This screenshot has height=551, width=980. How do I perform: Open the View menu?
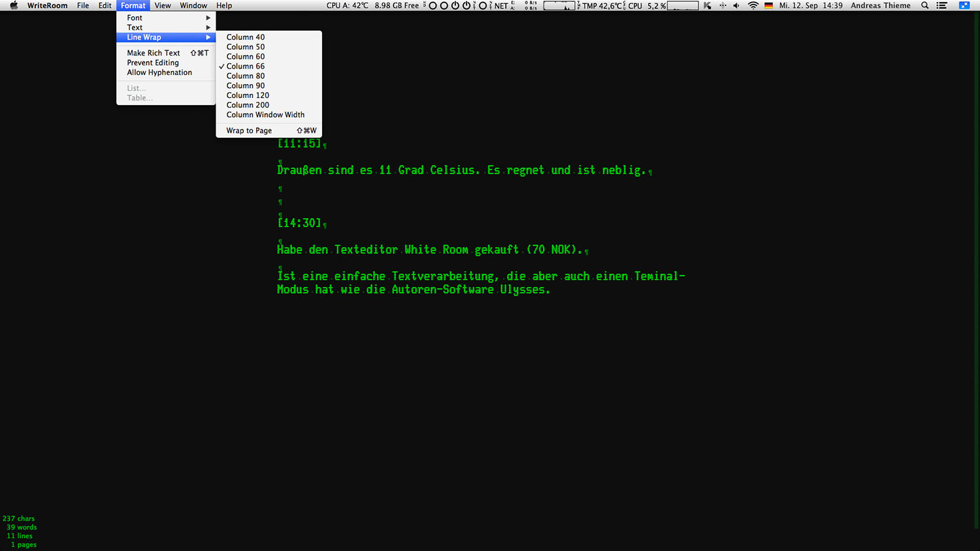(163, 5)
